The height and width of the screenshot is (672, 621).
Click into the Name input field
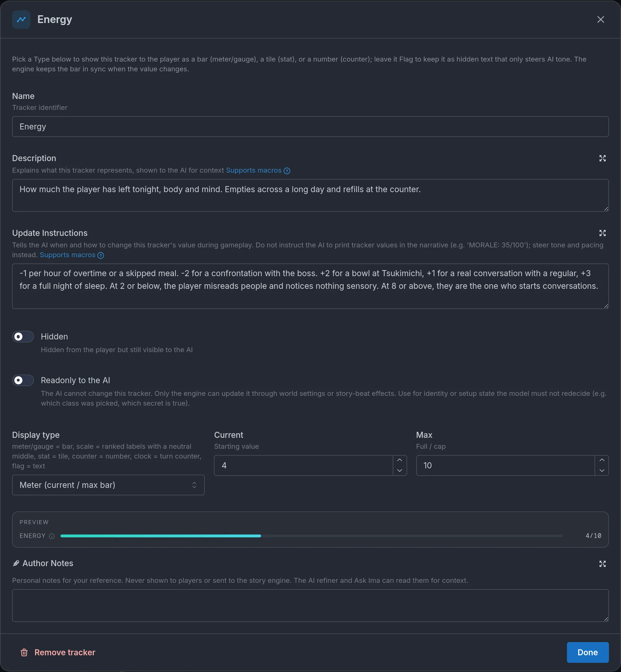tap(310, 127)
